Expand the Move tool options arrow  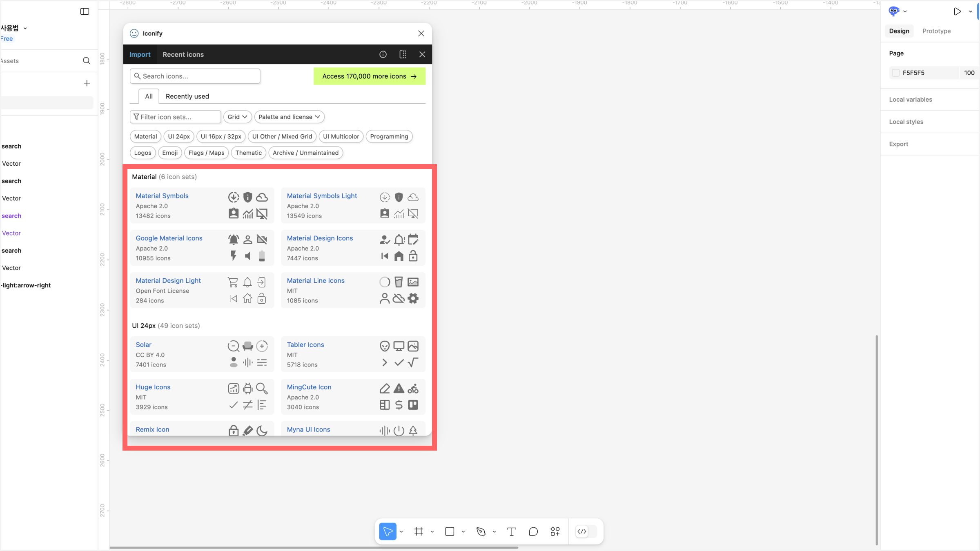pos(401,531)
